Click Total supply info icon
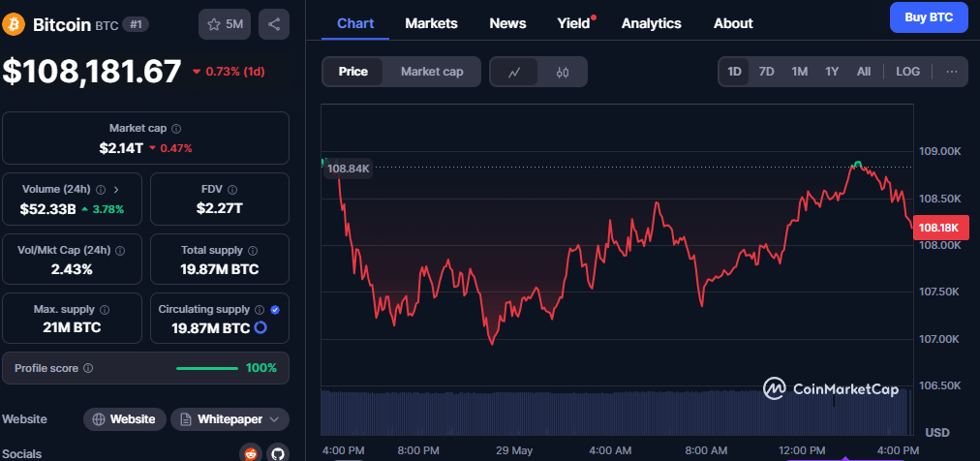The image size is (980, 461). click(253, 251)
